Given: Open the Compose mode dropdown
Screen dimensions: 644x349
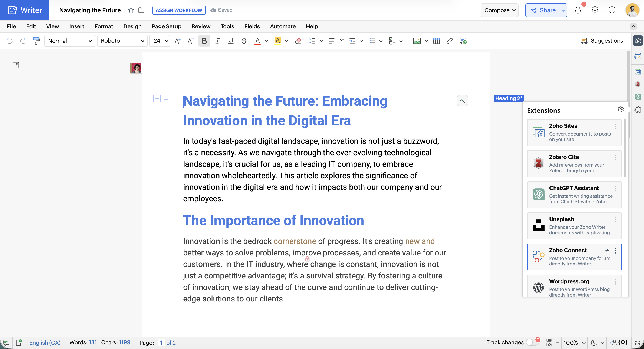Looking at the screenshot, I should [x=499, y=10].
